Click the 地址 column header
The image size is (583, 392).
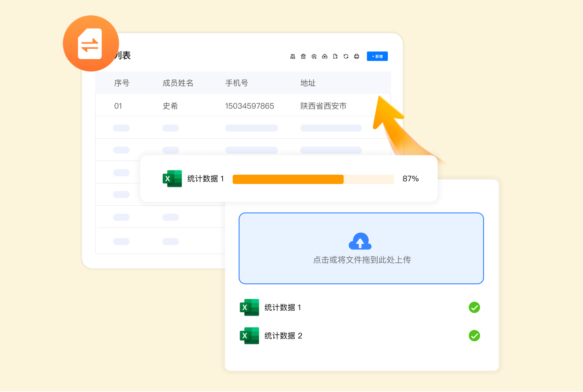point(308,83)
